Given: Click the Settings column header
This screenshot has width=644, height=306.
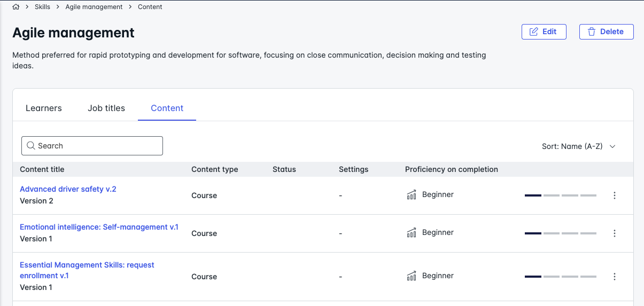Looking at the screenshot, I should pyautogui.click(x=354, y=169).
